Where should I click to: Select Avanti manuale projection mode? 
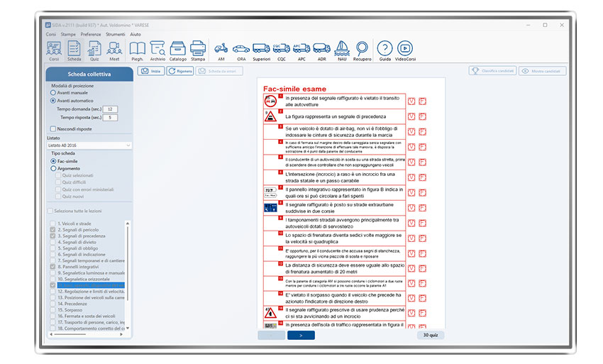click(53, 92)
